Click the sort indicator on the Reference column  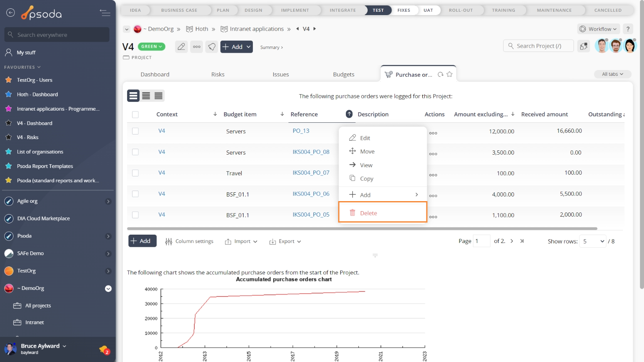pyautogui.click(x=349, y=114)
